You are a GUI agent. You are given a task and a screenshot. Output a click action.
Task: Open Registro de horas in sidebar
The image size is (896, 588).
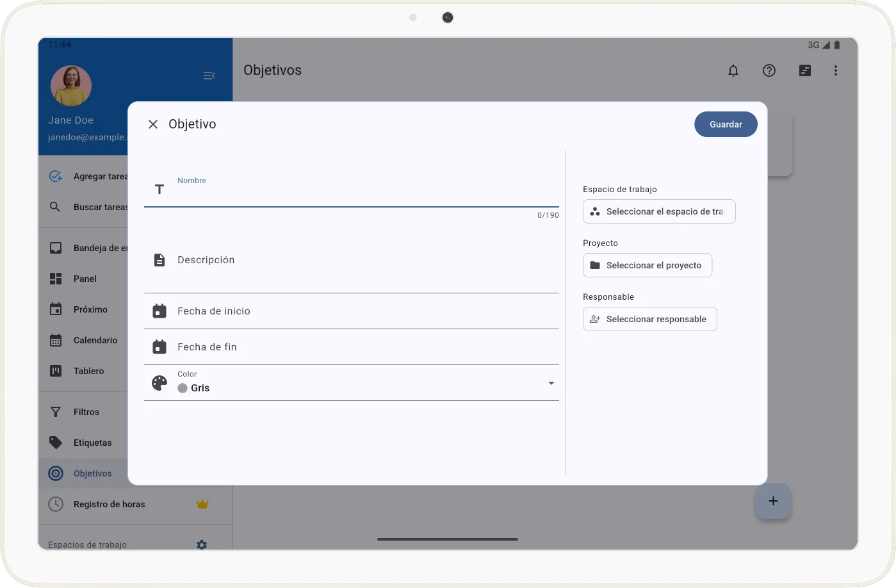click(x=109, y=504)
